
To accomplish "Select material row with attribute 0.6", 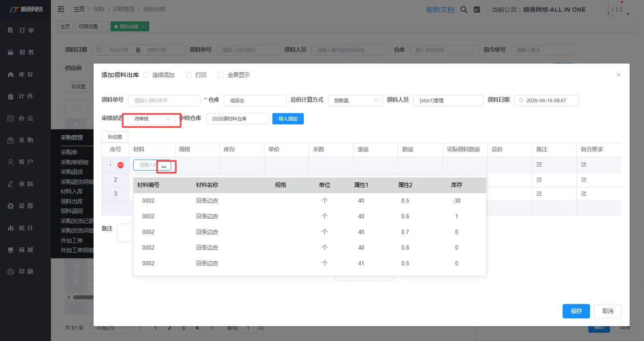I will tap(309, 216).
